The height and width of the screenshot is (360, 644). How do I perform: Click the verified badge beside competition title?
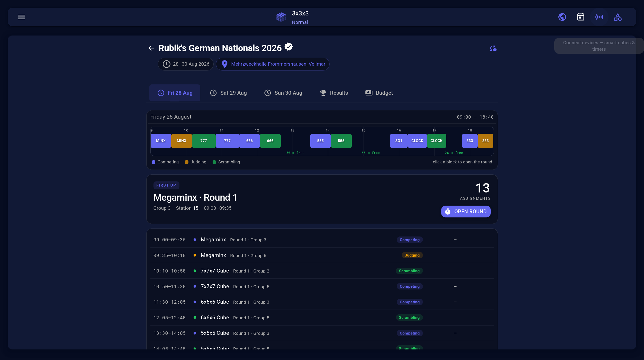click(289, 47)
